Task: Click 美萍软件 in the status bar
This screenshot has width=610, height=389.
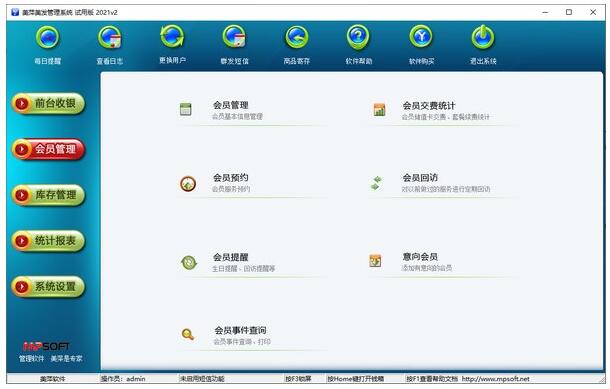Action: [53, 378]
